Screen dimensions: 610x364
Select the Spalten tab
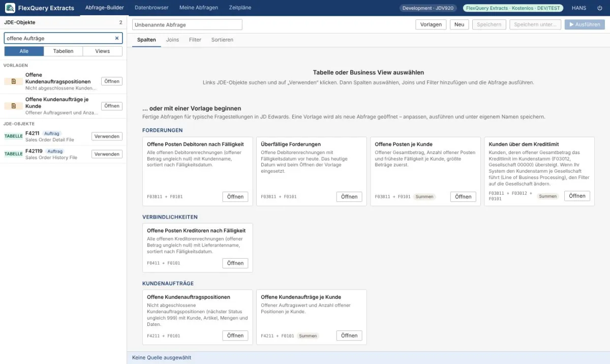pos(146,40)
